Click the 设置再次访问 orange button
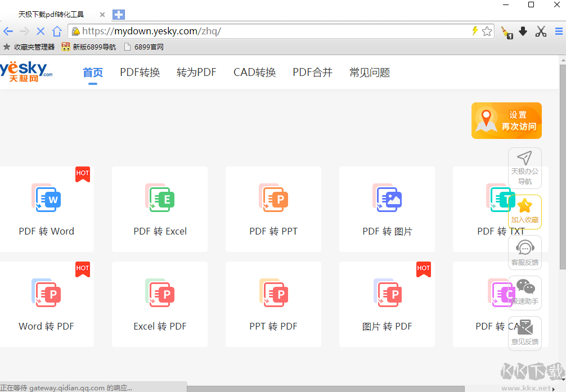Image resolution: width=566 pixels, height=392 pixels. coord(506,120)
